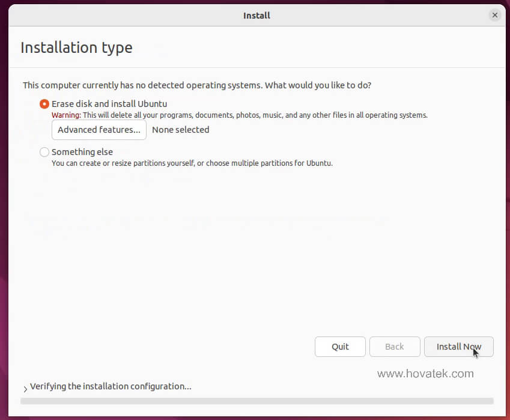
Task: Close the Install window
Action: click(x=494, y=15)
